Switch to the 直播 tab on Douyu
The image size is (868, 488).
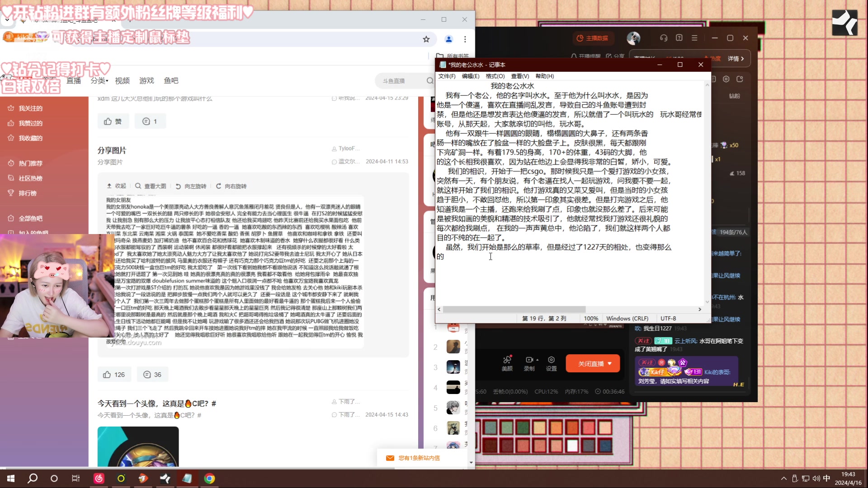74,80
